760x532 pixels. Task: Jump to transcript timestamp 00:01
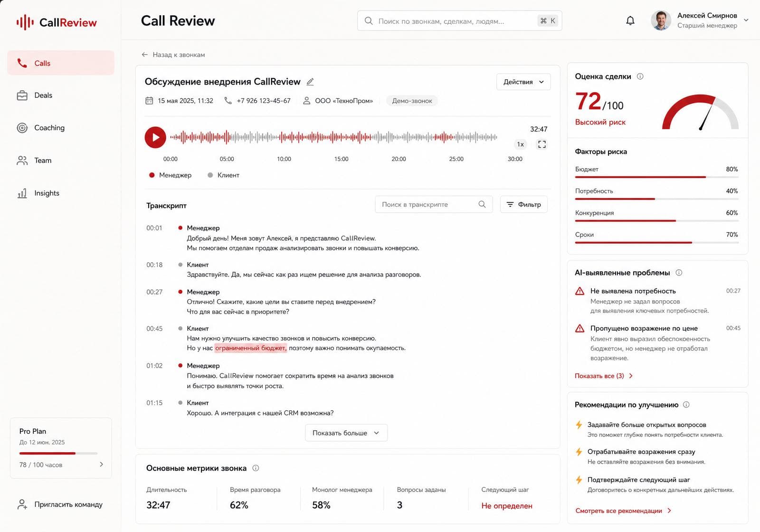coord(154,228)
